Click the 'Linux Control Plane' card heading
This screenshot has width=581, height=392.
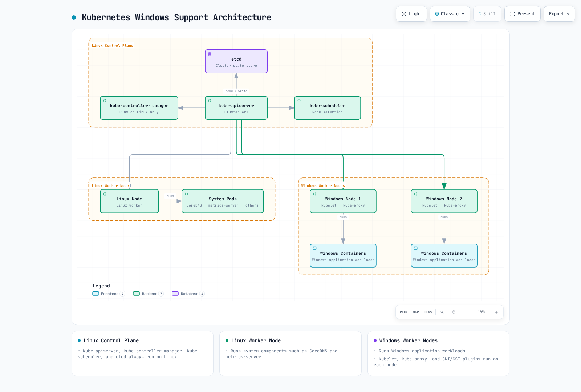(111, 340)
